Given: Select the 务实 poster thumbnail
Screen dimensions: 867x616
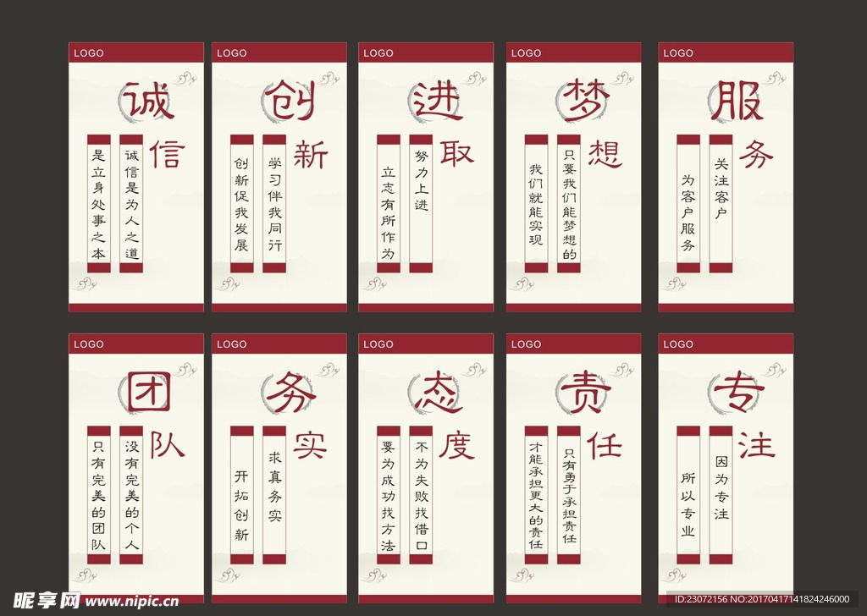Looking at the screenshot, I should coord(279,461).
